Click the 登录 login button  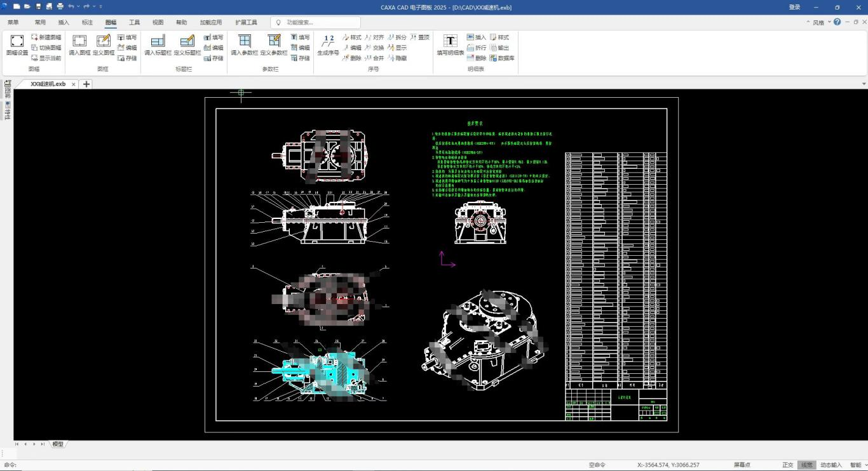[x=794, y=7]
